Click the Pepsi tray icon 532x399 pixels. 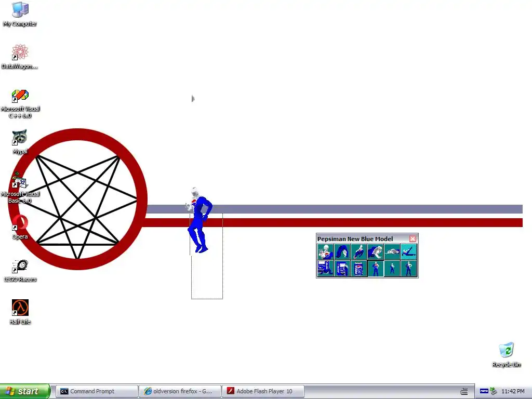484,391
